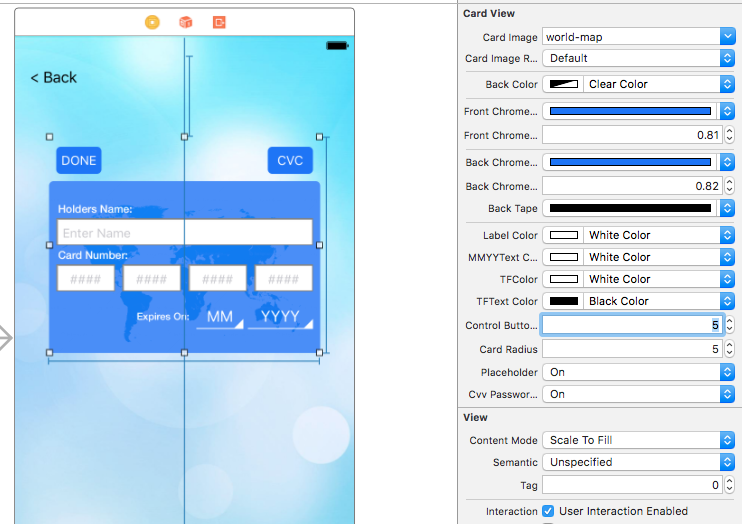Click the Back Chrome alpha field 0.82
742x524 pixels.
632,186
